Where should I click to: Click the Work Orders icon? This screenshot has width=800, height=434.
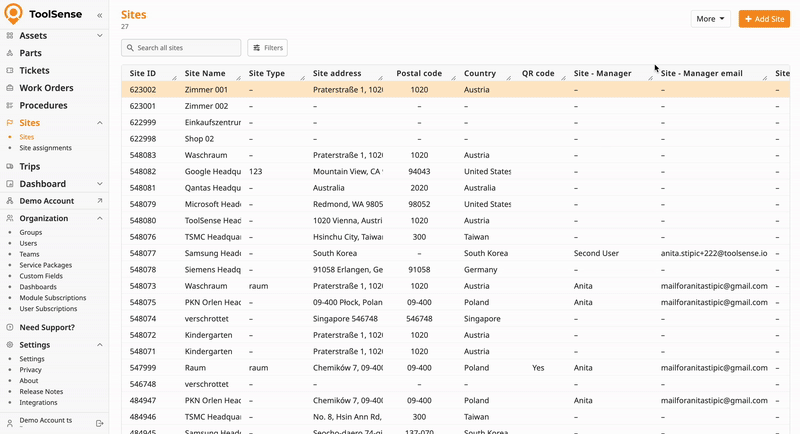10,88
